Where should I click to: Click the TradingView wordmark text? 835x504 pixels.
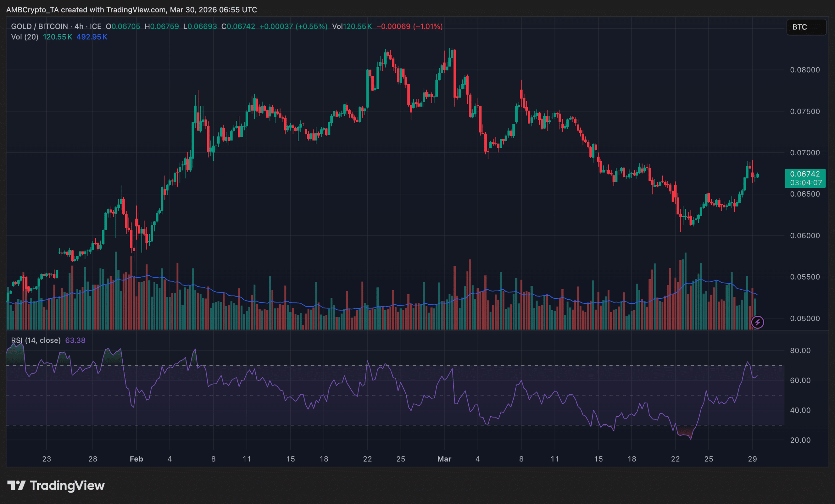67,485
